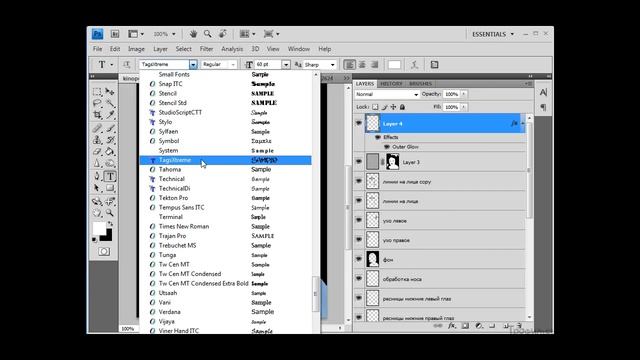The image size is (640, 360).
Task: Select the Path Selection arrow tool
Action: click(97, 188)
